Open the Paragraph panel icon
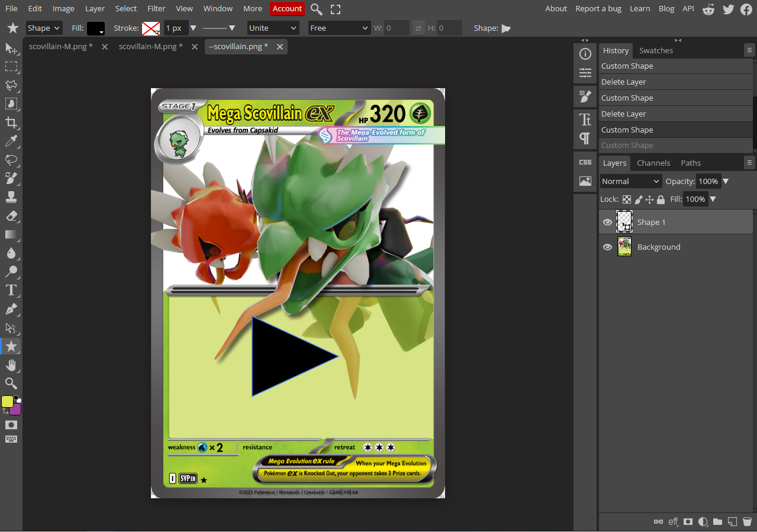The image size is (757, 532). coord(585,138)
